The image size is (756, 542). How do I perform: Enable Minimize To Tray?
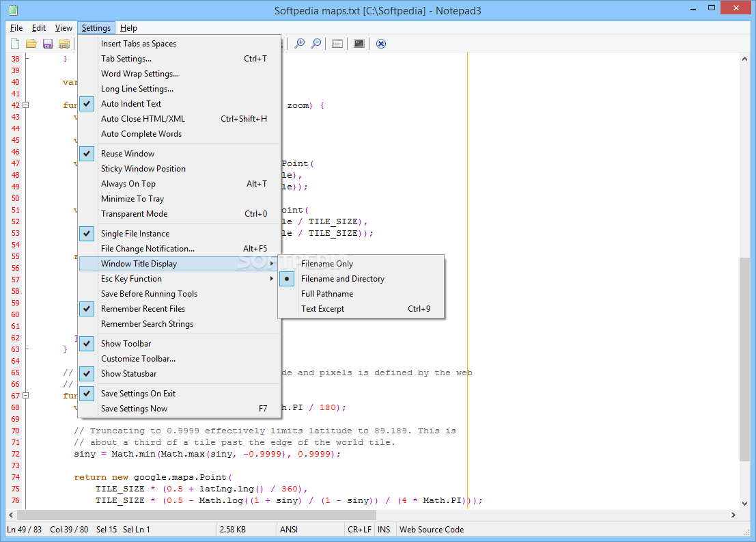pos(179,199)
